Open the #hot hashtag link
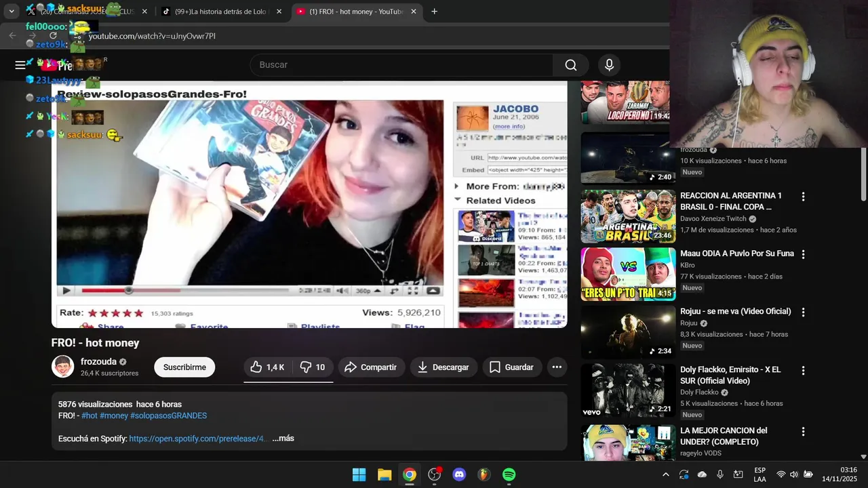This screenshot has width=868, height=488. pyautogui.click(x=90, y=415)
